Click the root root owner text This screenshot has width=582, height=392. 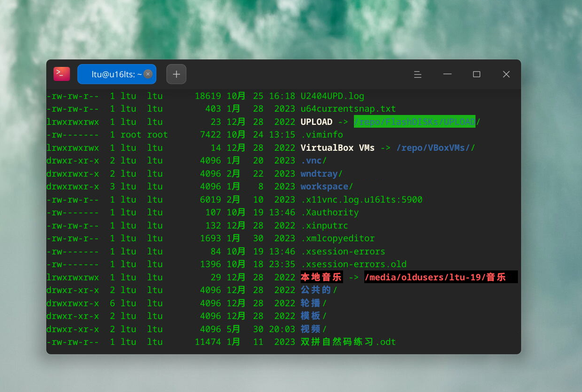tap(144, 135)
